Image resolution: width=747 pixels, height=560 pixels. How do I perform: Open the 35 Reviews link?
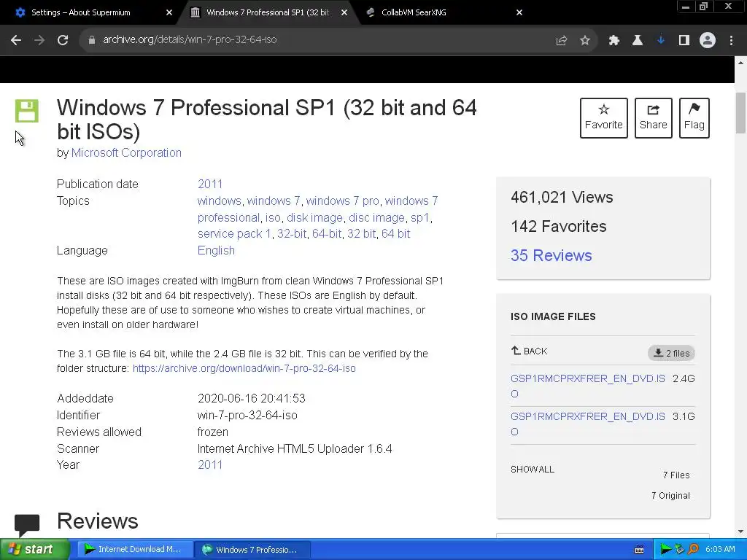[x=551, y=255]
